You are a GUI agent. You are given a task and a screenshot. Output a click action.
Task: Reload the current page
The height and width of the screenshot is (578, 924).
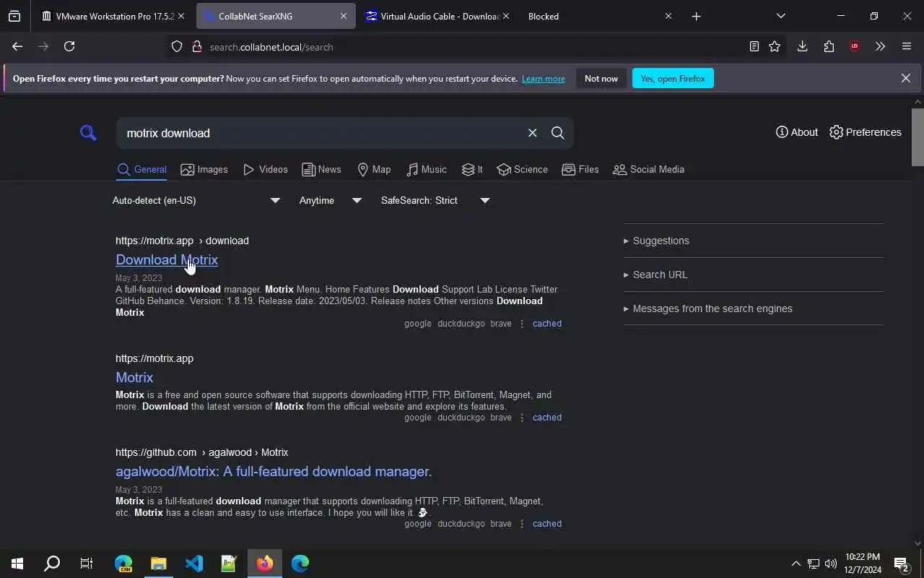(69, 46)
